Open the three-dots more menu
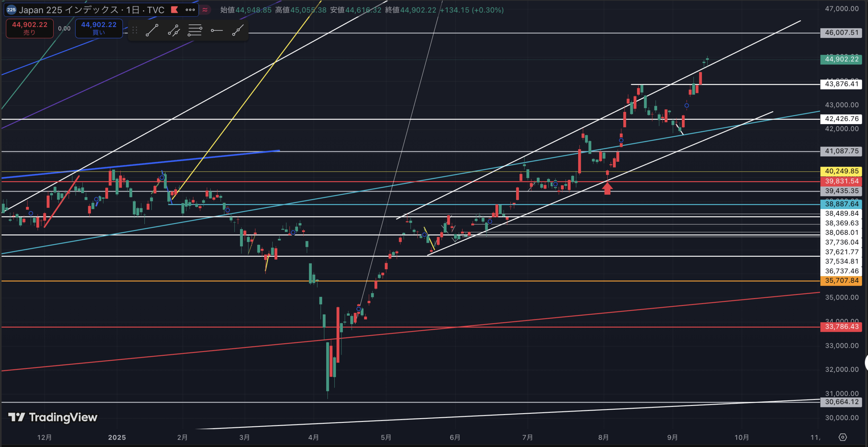 (190, 10)
